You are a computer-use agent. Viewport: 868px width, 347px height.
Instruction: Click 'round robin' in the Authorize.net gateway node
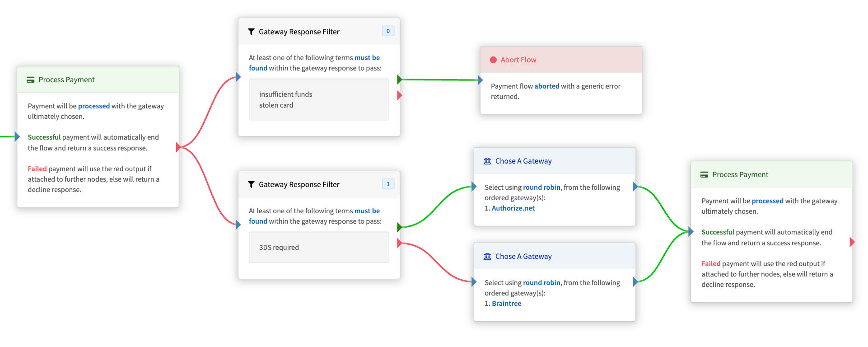coord(541,188)
